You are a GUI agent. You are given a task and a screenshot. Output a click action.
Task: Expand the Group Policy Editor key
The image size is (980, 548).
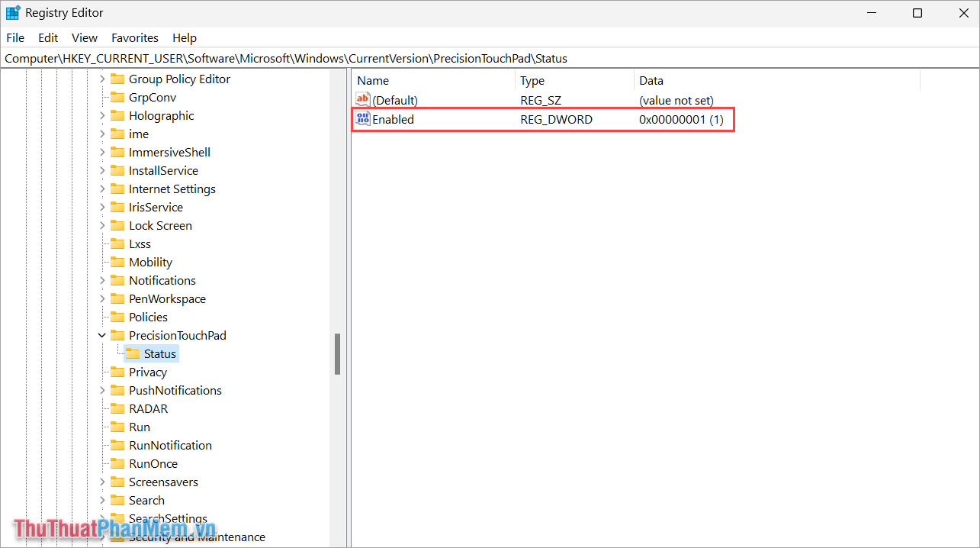[x=102, y=79]
